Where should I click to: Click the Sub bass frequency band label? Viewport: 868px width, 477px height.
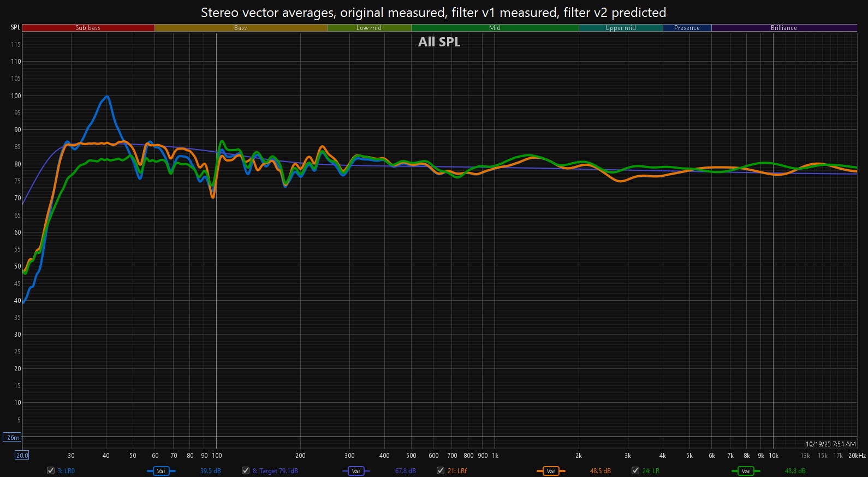(x=88, y=28)
